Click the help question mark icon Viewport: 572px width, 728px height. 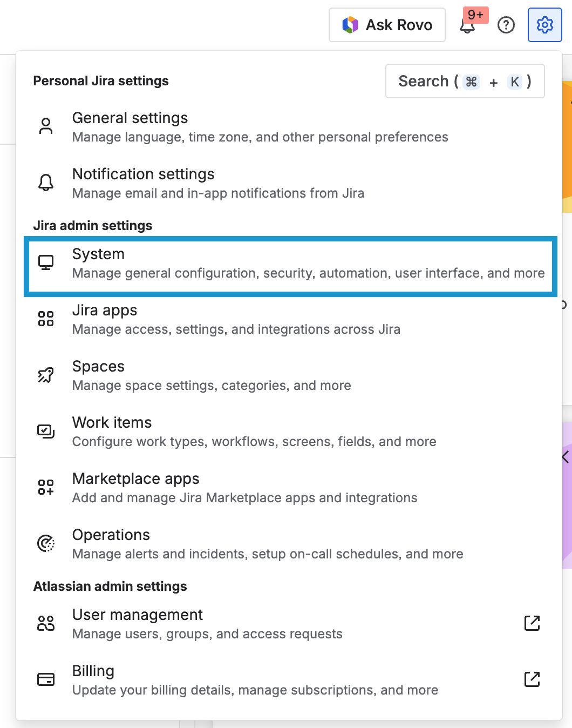pyautogui.click(x=506, y=25)
